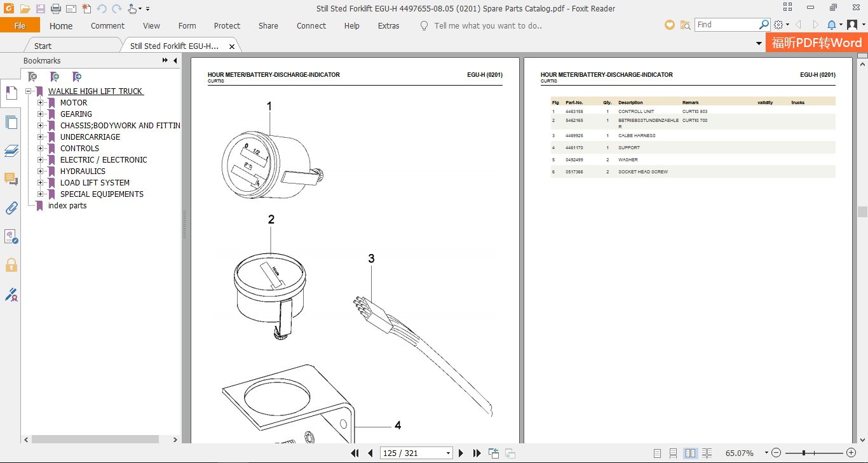Select the LOAD LIFT SYSTEM bookmark

pyautogui.click(x=95, y=183)
